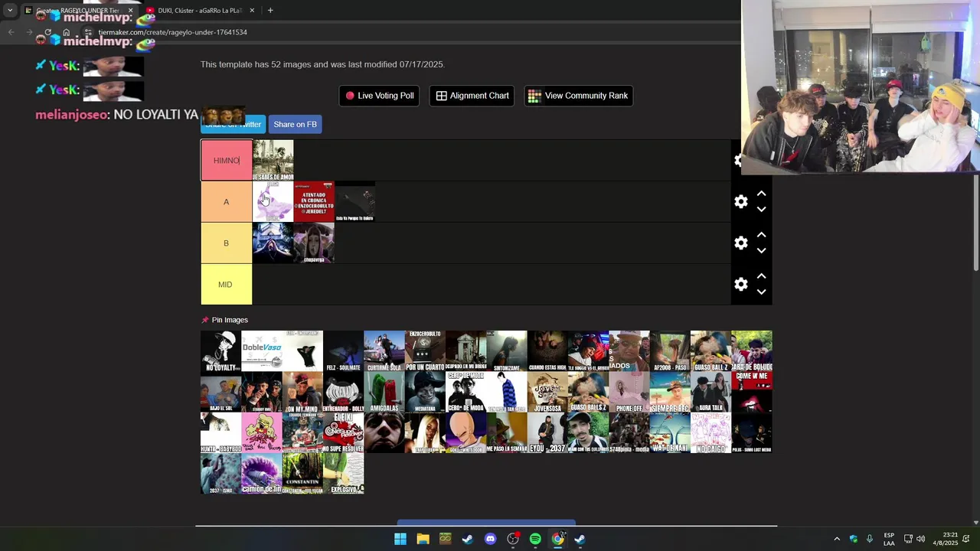Select the MID tier label
980x551 pixels.
click(x=227, y=285)
